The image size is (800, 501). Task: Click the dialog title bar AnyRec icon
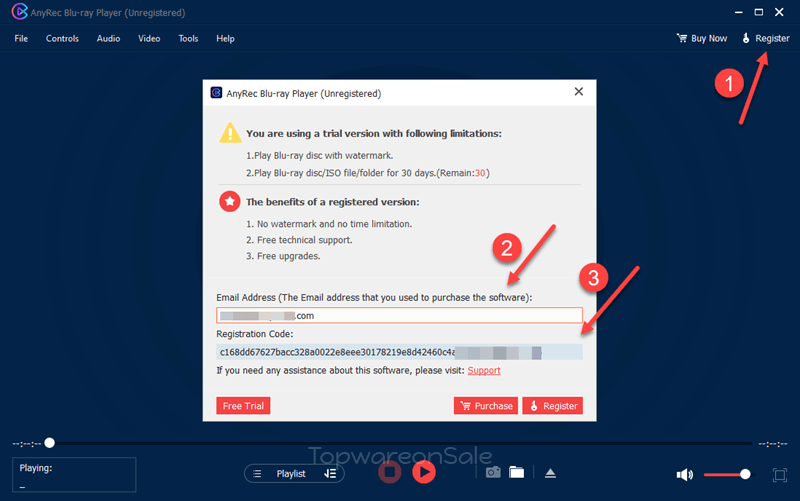216,92
